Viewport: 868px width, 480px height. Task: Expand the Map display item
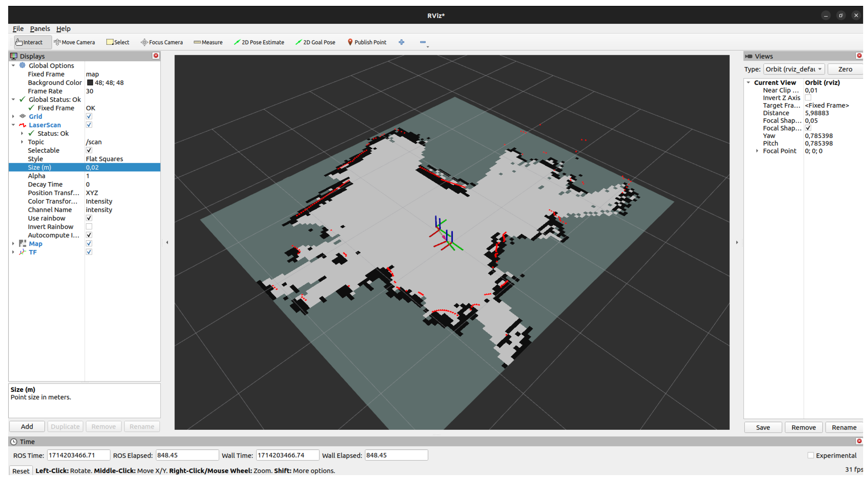click(13, 243)
